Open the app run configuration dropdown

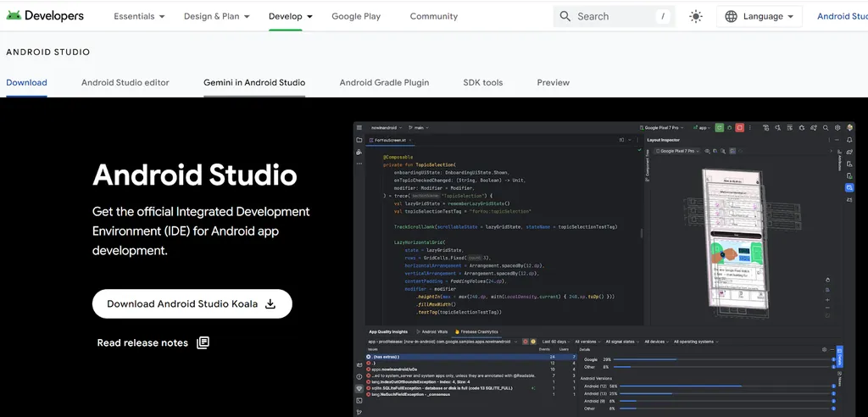[701, 127]
